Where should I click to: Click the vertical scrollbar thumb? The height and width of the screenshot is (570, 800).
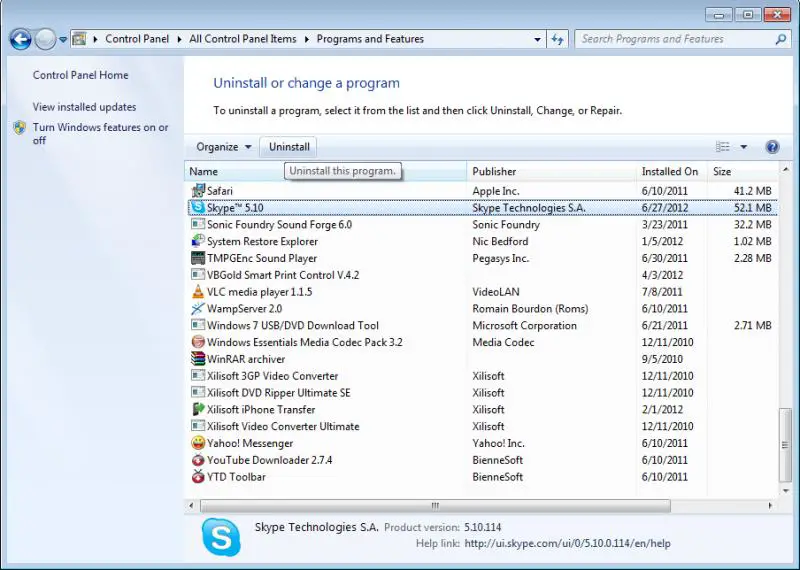785,445
